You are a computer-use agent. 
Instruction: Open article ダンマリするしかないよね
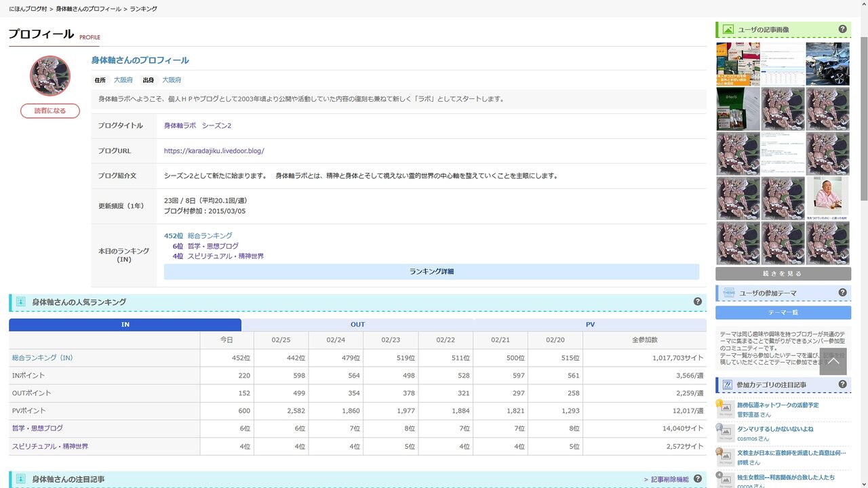tap(775, 429)
